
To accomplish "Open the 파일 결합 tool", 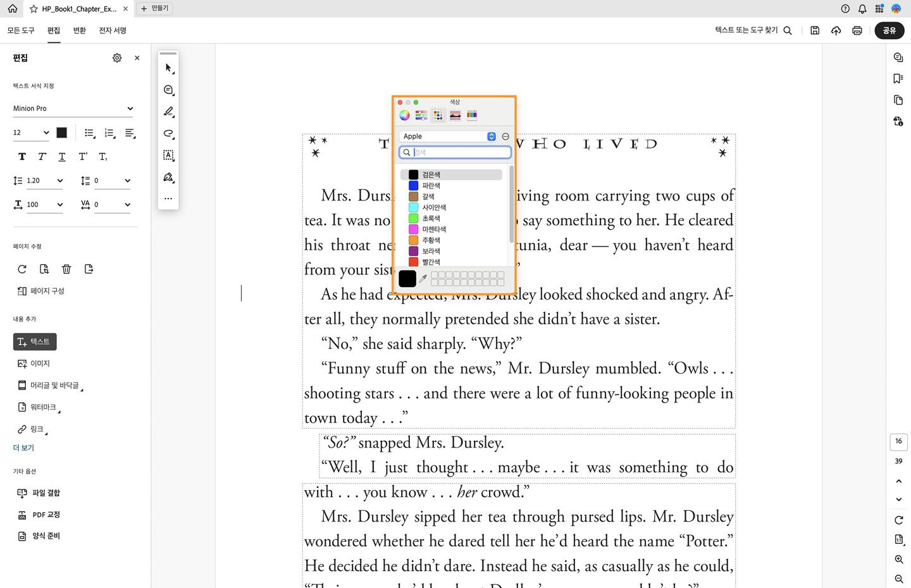I will [39, 493].
